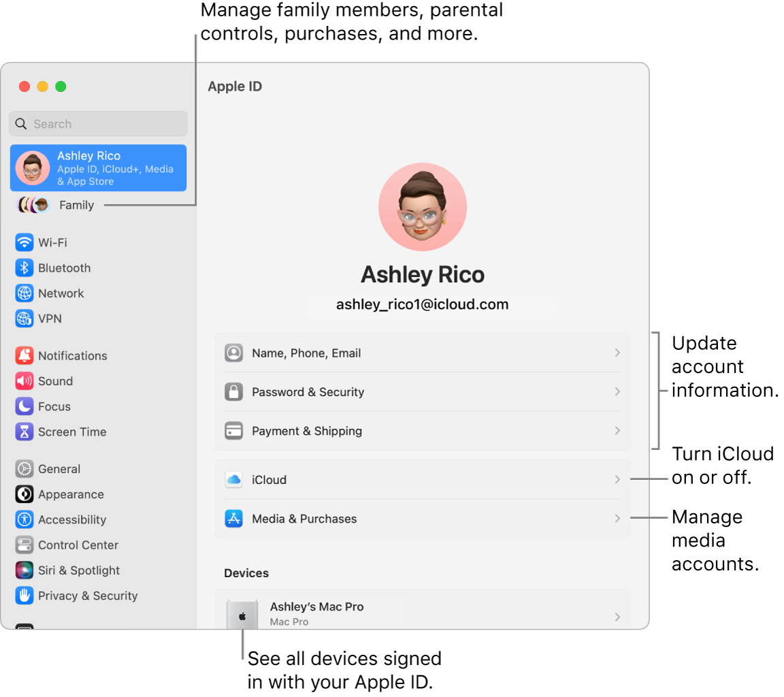Screen dimensions: 784x697
Task: Open Control Center settings
Action: [77, 545]
